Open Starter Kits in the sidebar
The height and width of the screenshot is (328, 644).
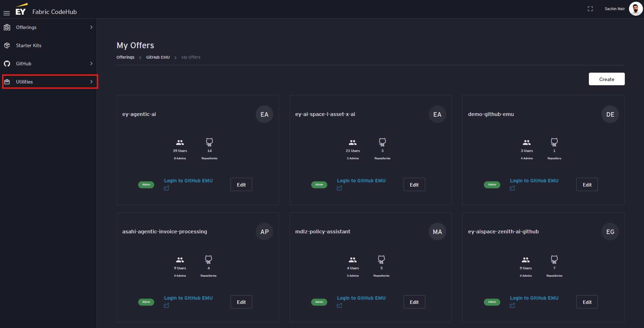(29, 45)
